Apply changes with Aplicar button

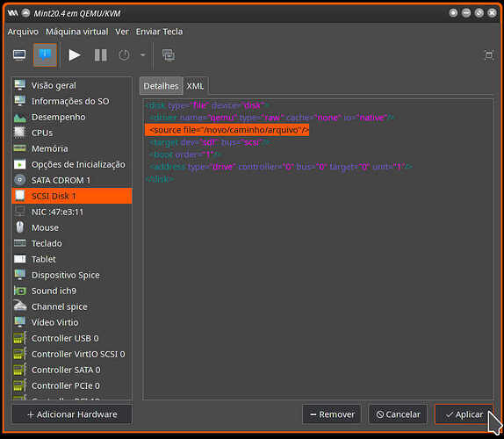464,414
